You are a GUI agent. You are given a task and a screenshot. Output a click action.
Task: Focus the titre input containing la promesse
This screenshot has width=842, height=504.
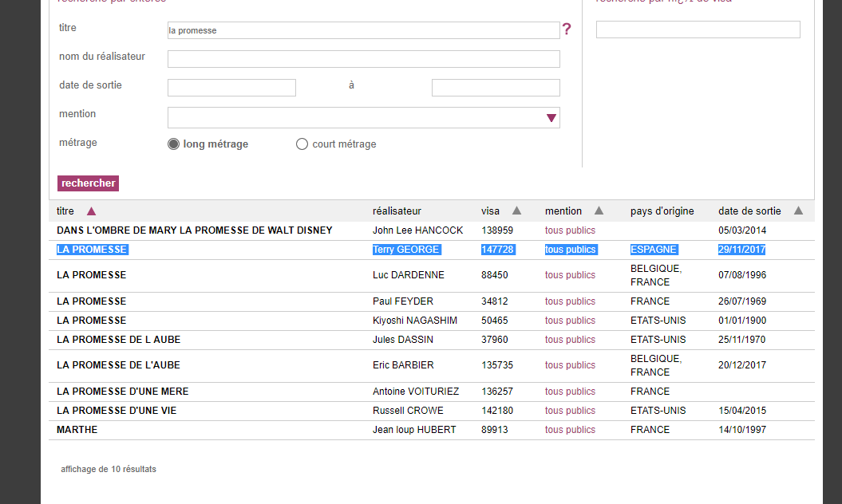click(364, 30)
